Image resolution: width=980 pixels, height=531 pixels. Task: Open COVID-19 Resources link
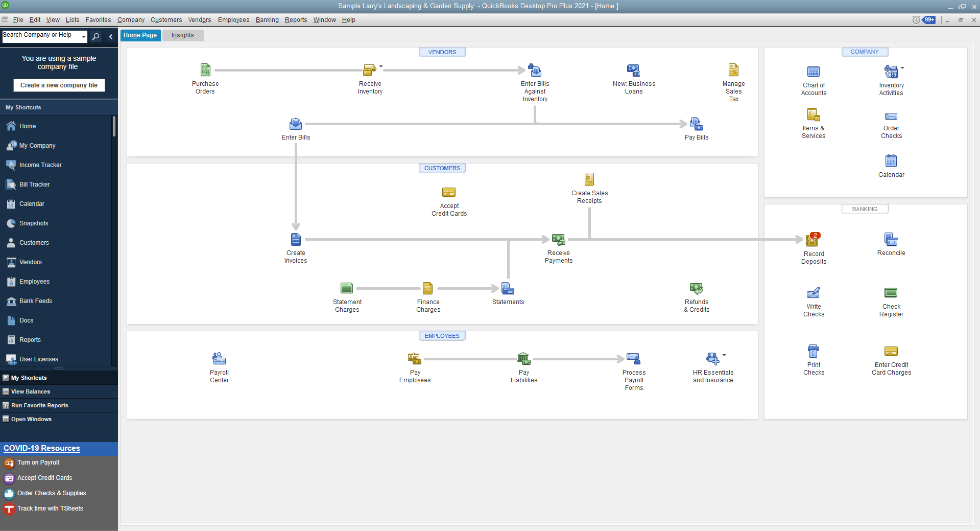click(41, 448)
